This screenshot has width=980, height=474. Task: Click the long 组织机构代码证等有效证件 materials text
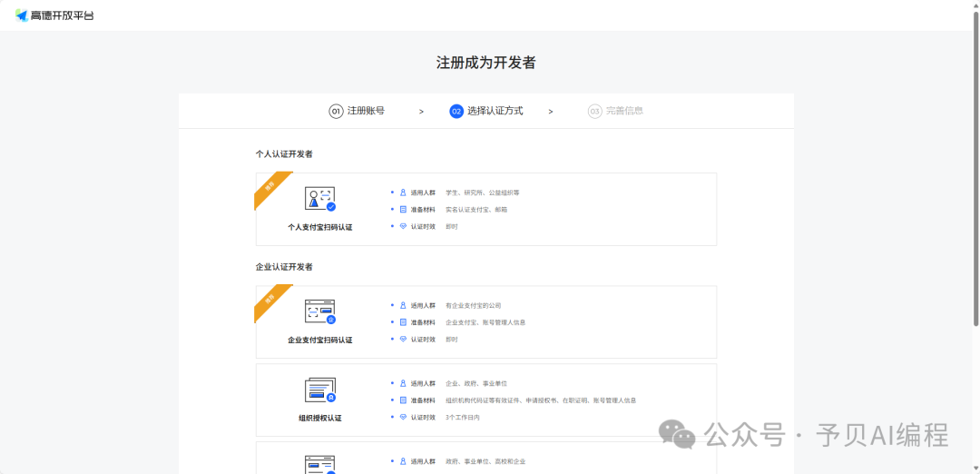pyautogui.click(x=541, y=400)
